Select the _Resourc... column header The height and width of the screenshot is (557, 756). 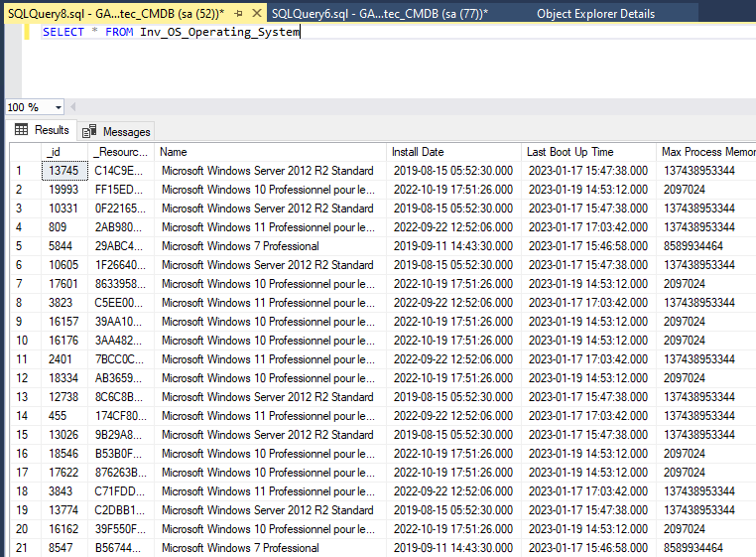pos(121,152)
